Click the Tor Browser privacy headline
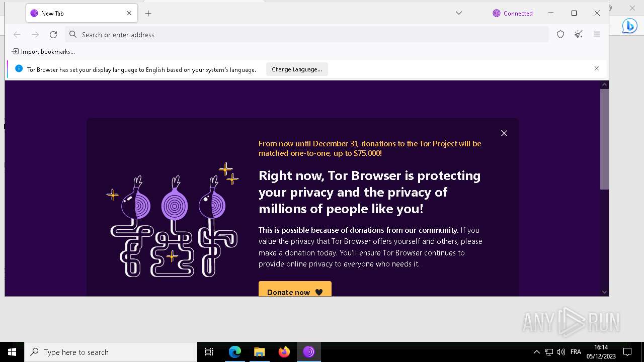The width and height of the screenshot is (644, 362). coord(370,192)
